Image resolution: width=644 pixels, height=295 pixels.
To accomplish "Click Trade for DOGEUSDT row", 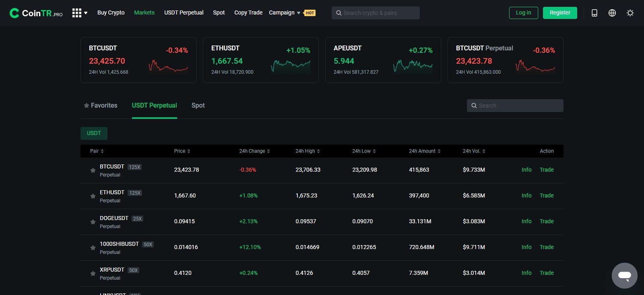I will pos(547,221).
